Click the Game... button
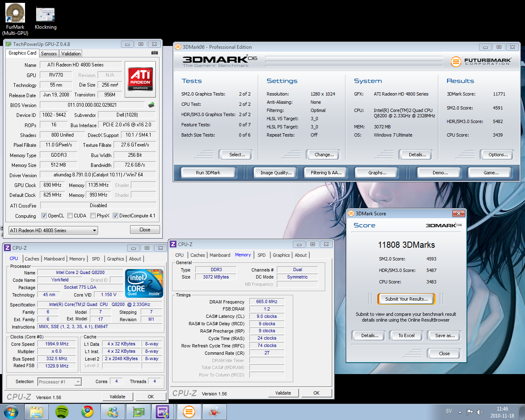Image resolution: width=525 pixels, height=420 pixels. [491, 173]
